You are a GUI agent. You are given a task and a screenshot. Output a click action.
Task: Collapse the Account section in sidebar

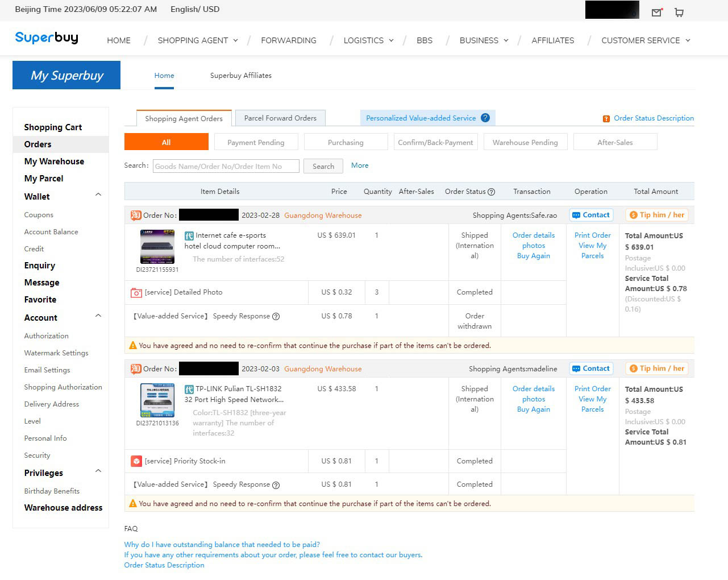tap(98, 316)
